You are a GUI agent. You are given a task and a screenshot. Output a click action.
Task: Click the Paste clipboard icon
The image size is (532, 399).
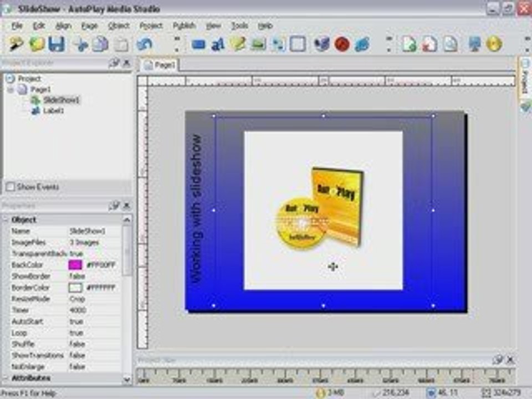point(121,44)
